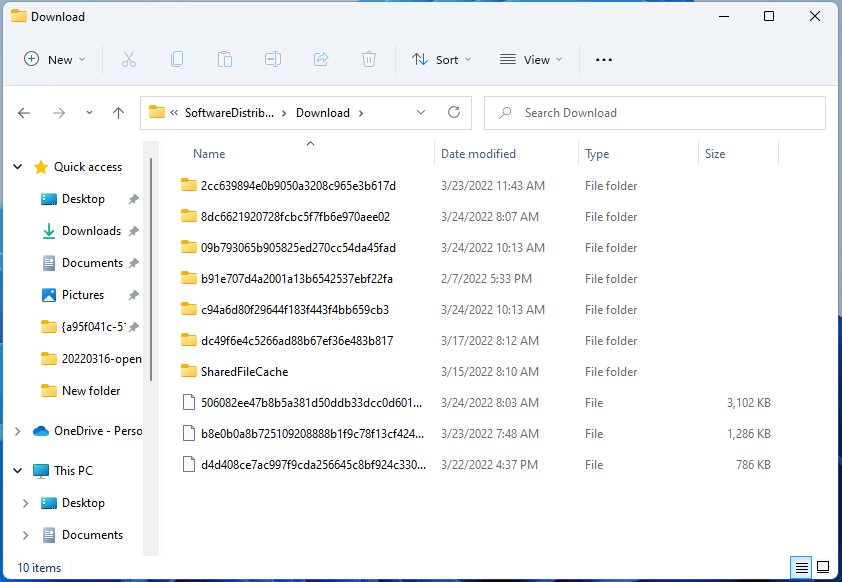Viewport: 842px width, 582px height.
Task: Click the search magnifier icon
Action: tap(505, 113)
